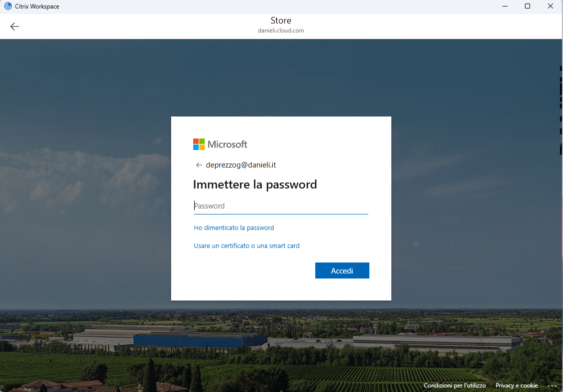Click the 'Immettere la password' heading
The image size is (563, 392).
(255, 184)
